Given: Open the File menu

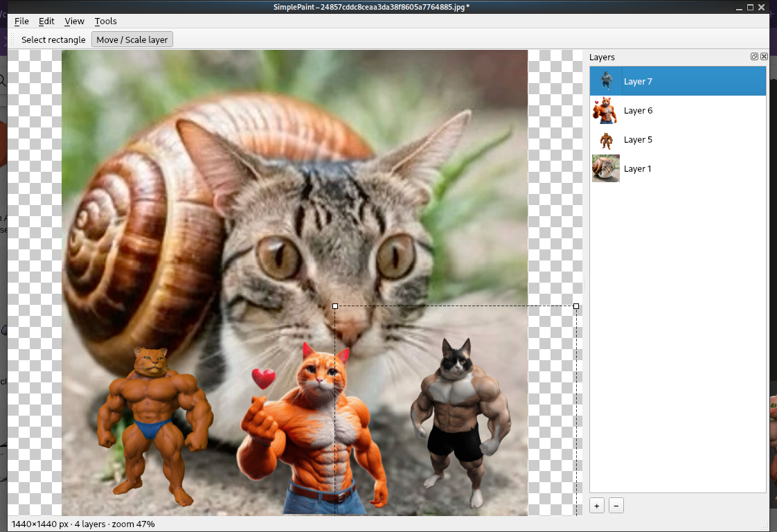Looking at the screenshot, I should pyautogui.click(x=21, y=21).
